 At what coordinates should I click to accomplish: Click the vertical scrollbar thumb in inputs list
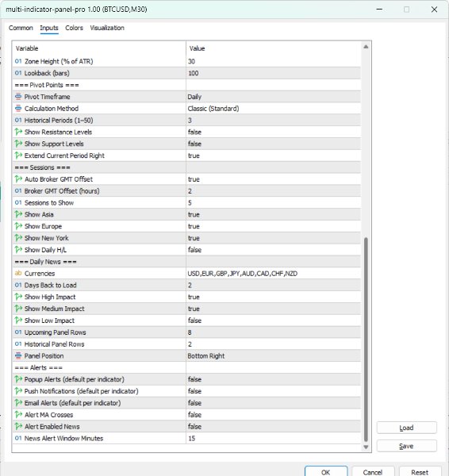[x=366, y=340]
